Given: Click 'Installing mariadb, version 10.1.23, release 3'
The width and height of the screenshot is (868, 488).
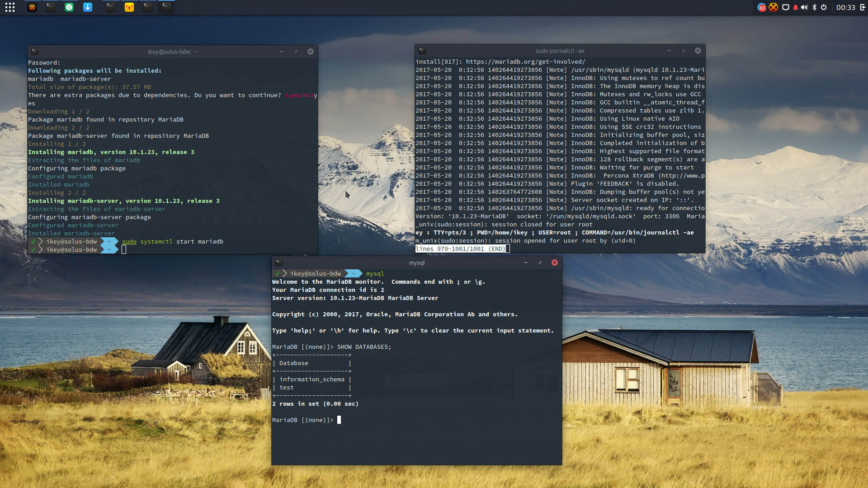Looking at the screenshot, I should pyautogui.click(x=111, y=152).
